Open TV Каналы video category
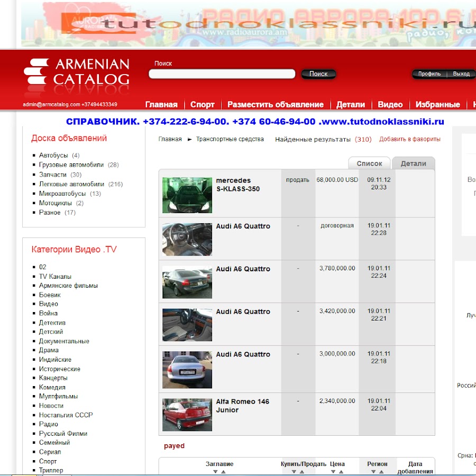Viewport: 476px width, 476px height. tap(55, 276)
